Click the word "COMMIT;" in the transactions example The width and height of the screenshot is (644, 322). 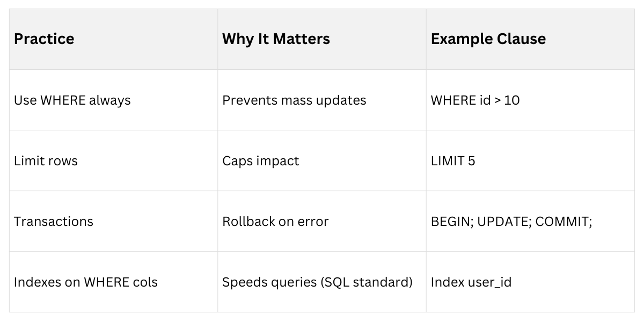563,222
